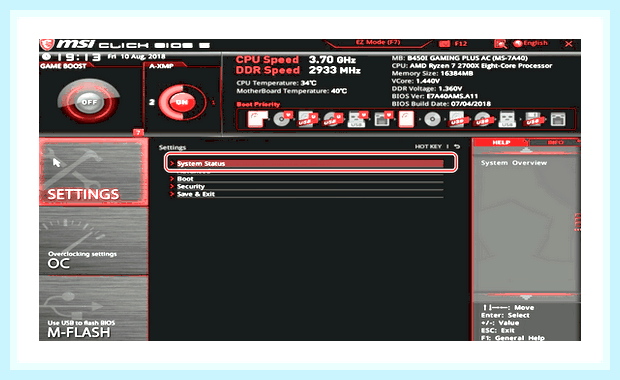
Task: Select UEFI USB CD/DVD boot icon
Action: (x=333, y=119)
